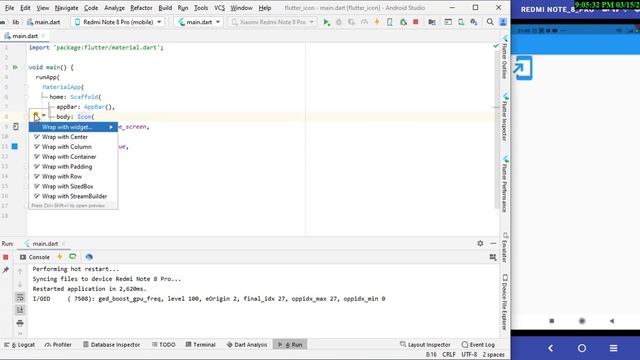The width and height of the screenshot is (640, 360).
Task: Click the UTF-8 encoding in status bar
Action: click(469, 355)
